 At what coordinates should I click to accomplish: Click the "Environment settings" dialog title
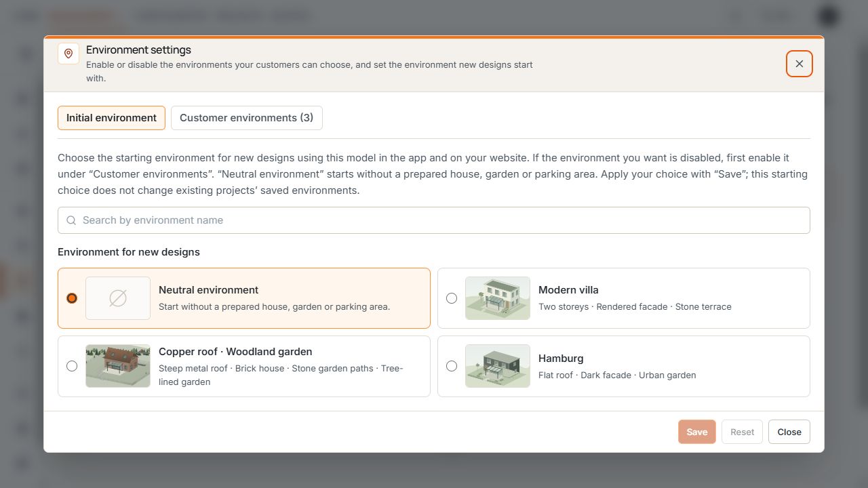(138, 50)
